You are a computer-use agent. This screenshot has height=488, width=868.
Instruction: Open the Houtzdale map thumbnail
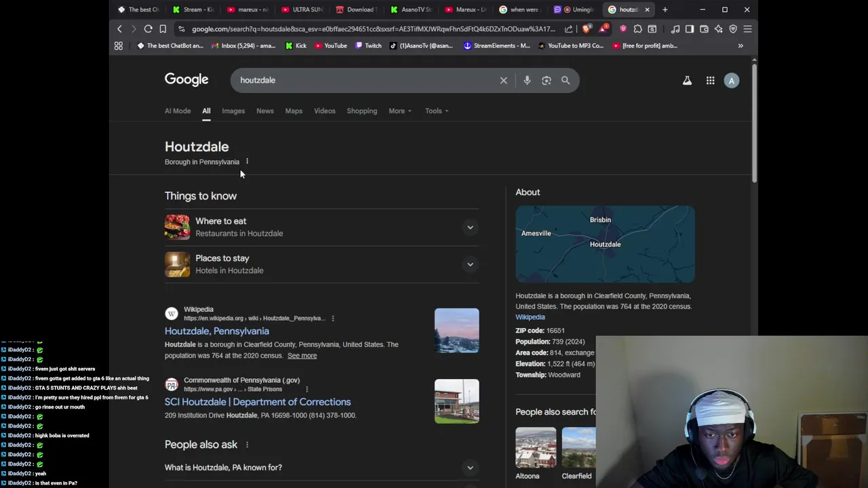click(605, 244)
